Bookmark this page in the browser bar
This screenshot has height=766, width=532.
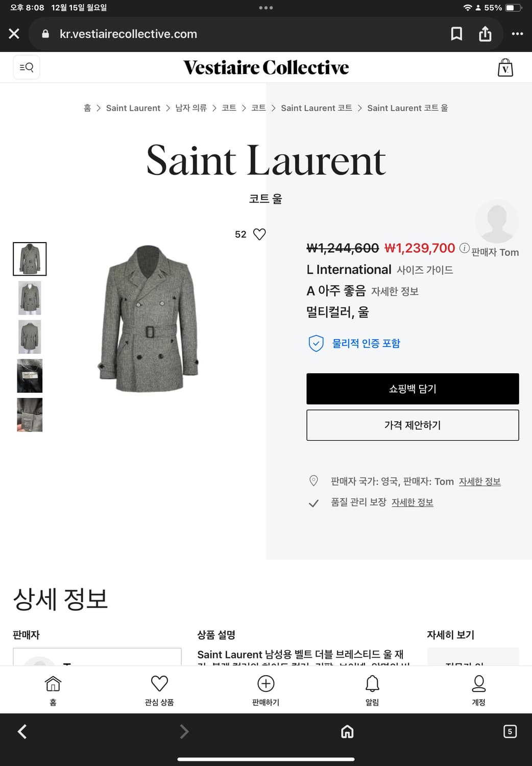point(456,34)
